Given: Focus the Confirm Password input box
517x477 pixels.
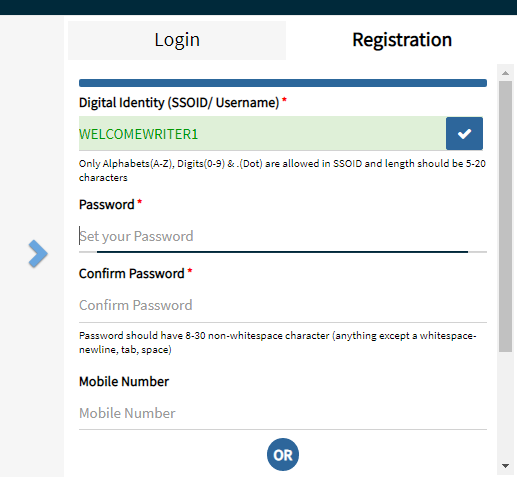Looking at the screenshot, I should click(283, 305).
